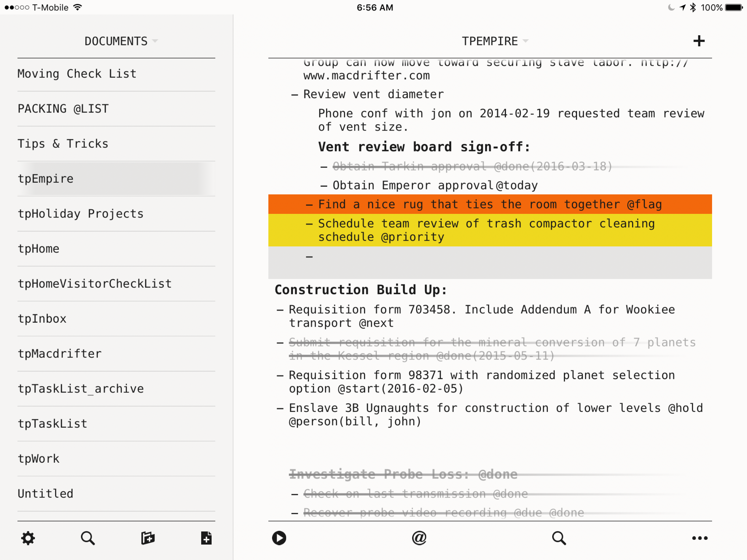Open Tips & Tricks document

(x=116, y=144)
